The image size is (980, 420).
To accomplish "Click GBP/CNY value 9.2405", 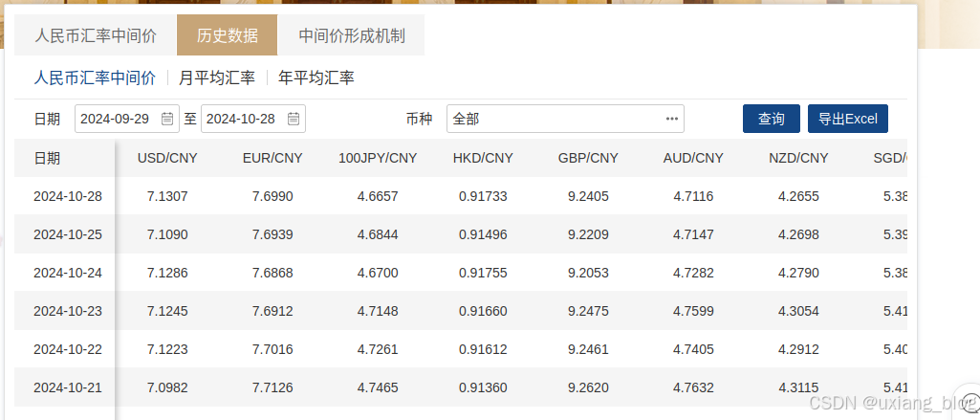I will (x=588, y=196).
